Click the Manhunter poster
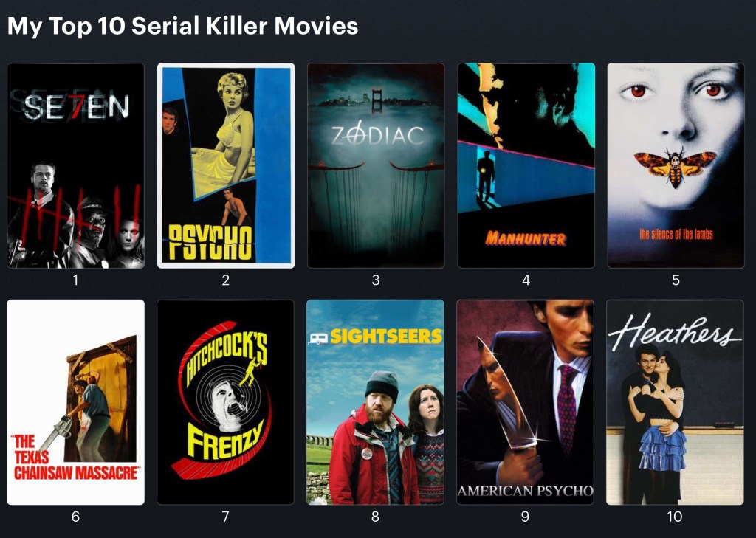The image size is (756, 538). click(526, 165)
